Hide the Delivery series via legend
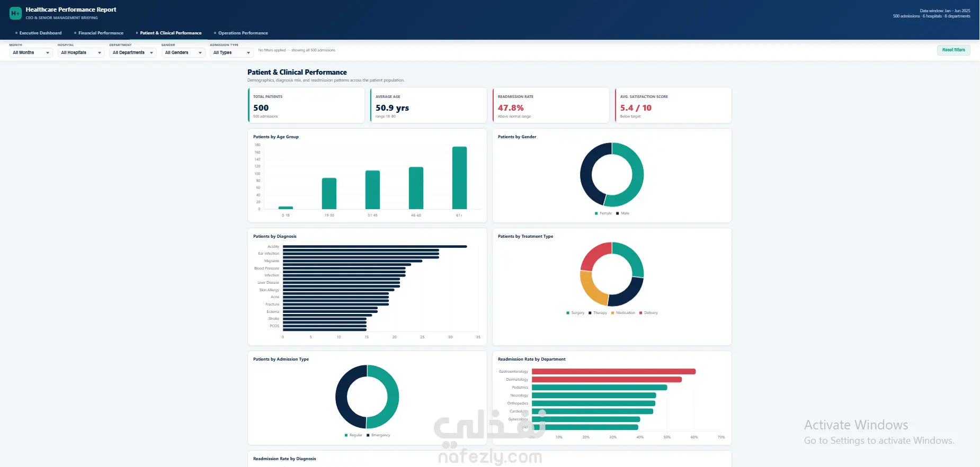Image resolution: width=980 pixels, height=467 pixels. [648, 313]
